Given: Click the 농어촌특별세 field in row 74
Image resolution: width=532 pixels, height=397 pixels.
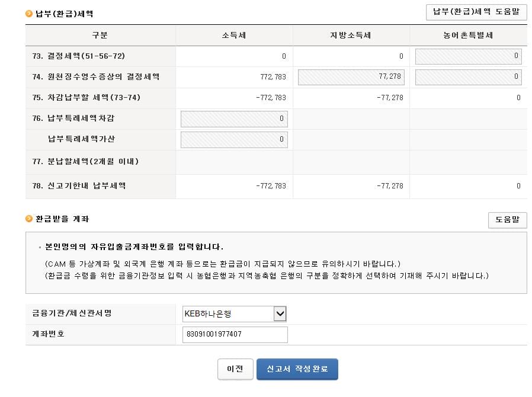Looking at the screenshot, I should click(468, 77).
